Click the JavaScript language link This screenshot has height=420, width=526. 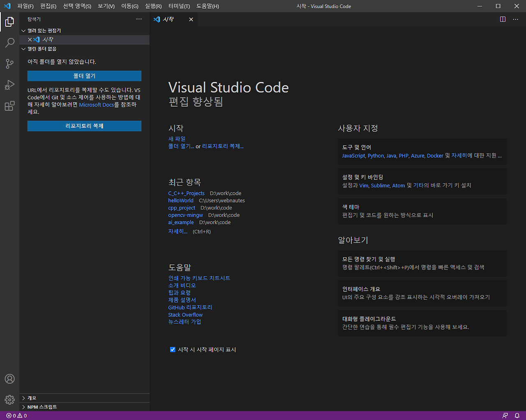353,156
